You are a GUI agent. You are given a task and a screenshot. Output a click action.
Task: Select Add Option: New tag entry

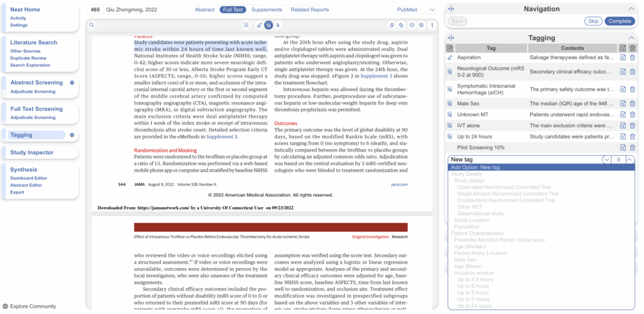tap(475, 167)
